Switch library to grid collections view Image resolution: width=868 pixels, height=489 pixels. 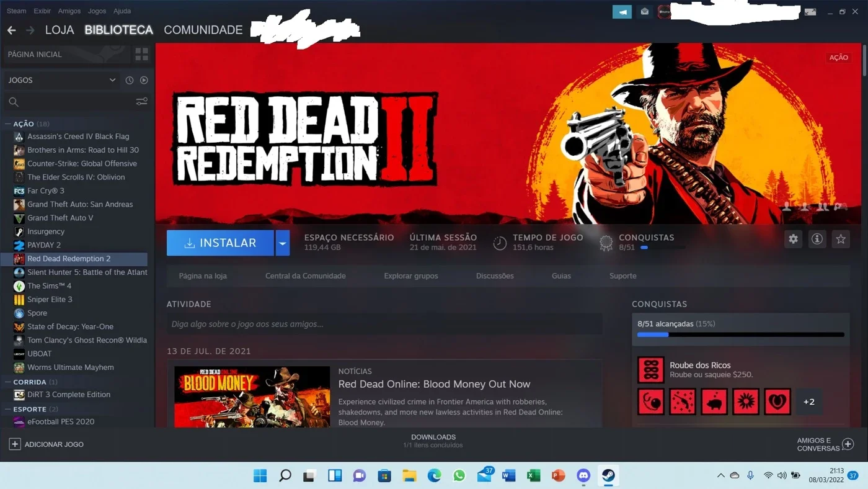click(142, 54)
